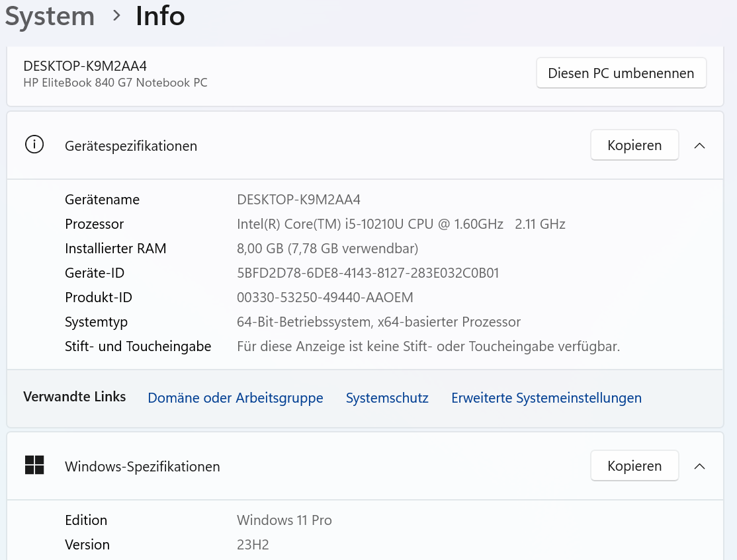Go back to System breadcrumb
The image size is (737, 560).
pyautogui.click(x=50, y=17)
